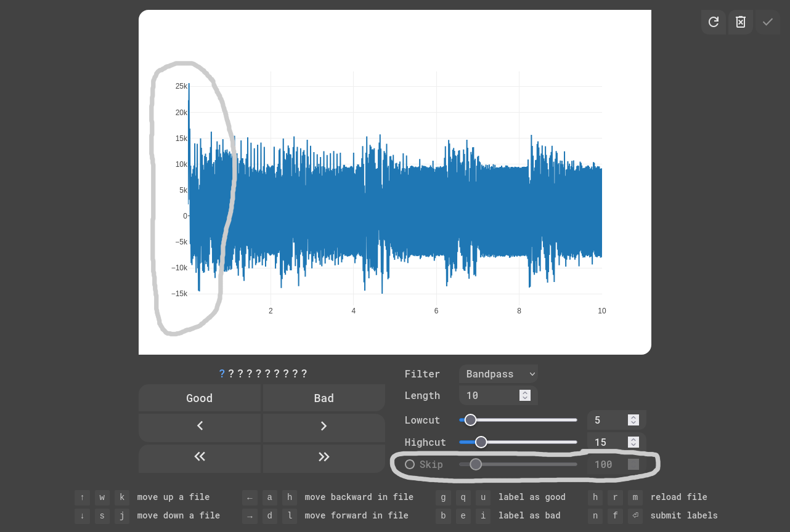
Task: Jump backward with double left chevron
Action: [x=200, y=456]
